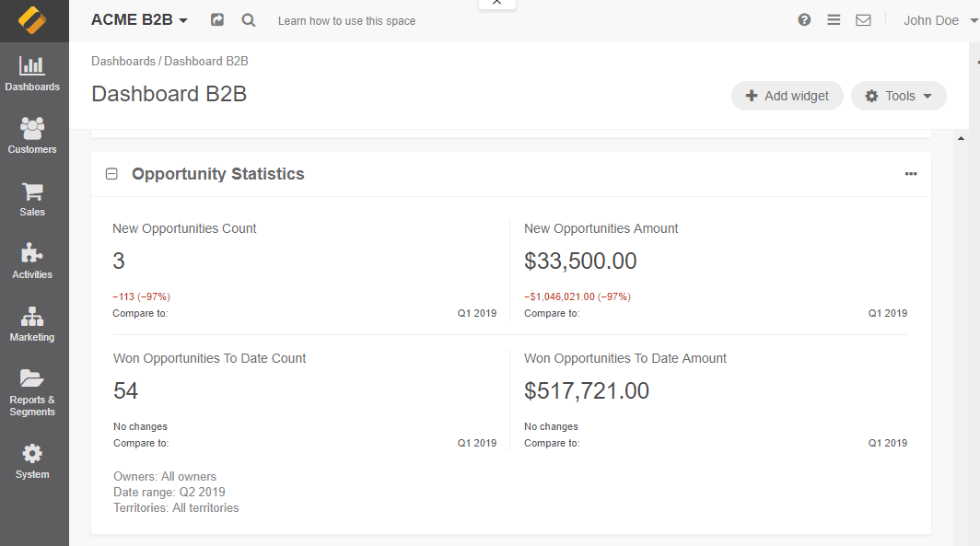The height and width of the screenshot is (546, 980).
Task: Open the hamburger menu icon in header
Action: coord(834,20)
